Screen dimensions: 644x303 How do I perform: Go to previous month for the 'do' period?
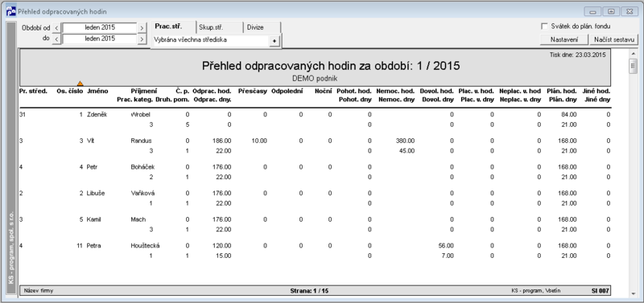pyautogui.click(x=56, y=39)
